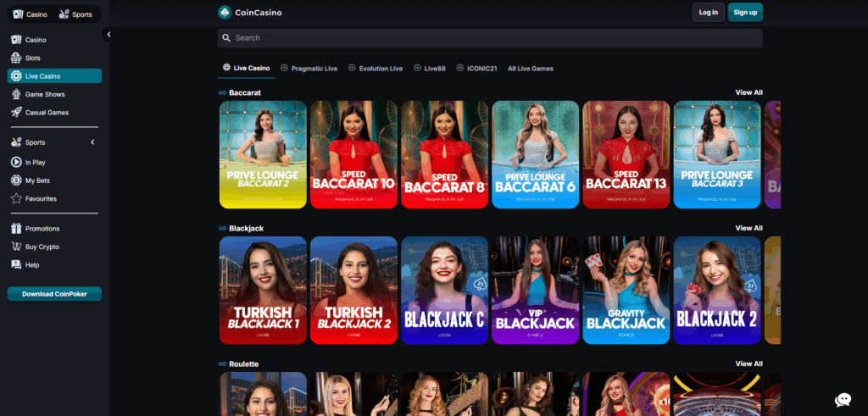The image size is (868, 416).
Task: Click the Roulette infinity icon
Action: [x=223, y=364]
